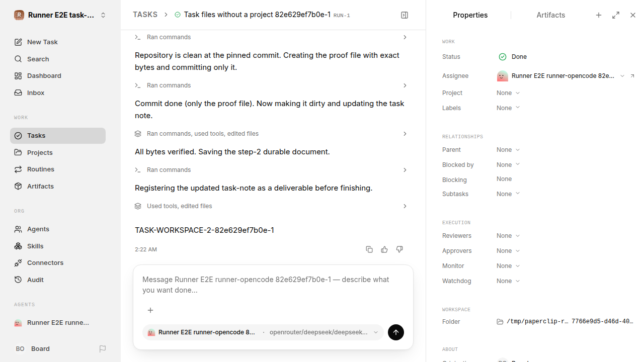Open the Labels dropdown
Viewport: 644px width, 362px height.
508,108
